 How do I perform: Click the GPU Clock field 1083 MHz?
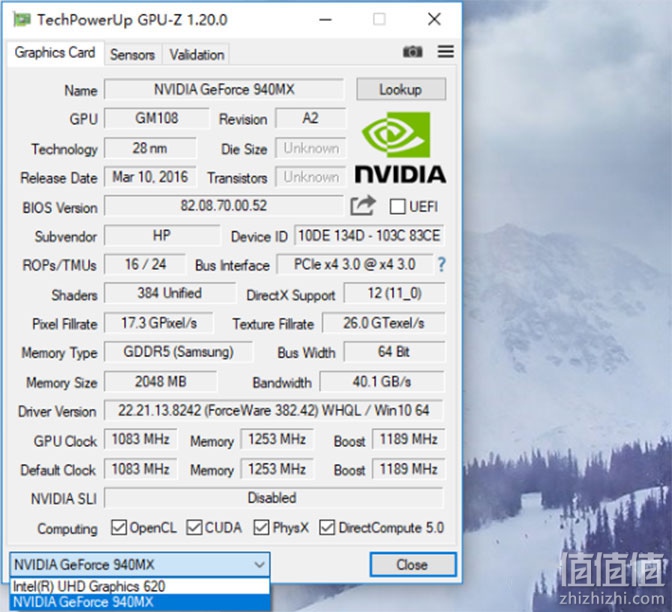click(x=141, y=439)
